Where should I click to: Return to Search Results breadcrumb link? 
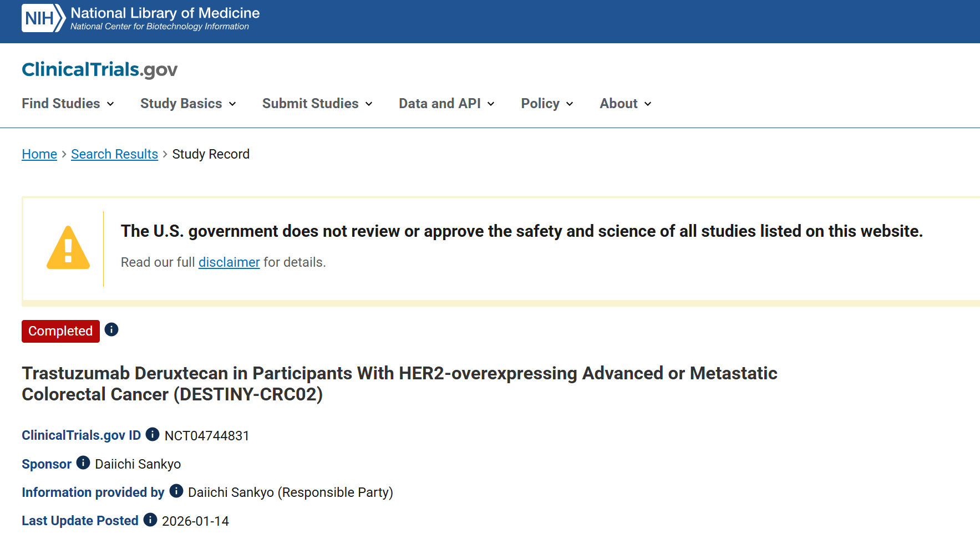point(114,154)
